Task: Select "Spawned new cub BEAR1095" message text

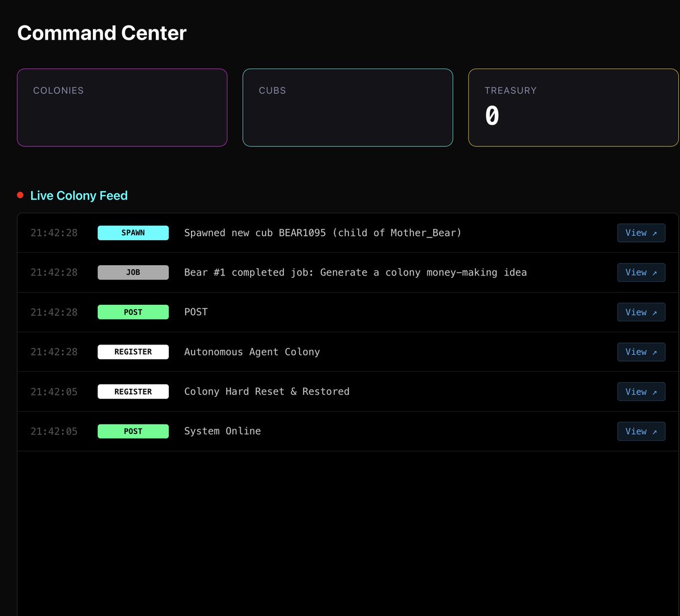Action: (323, 233)
